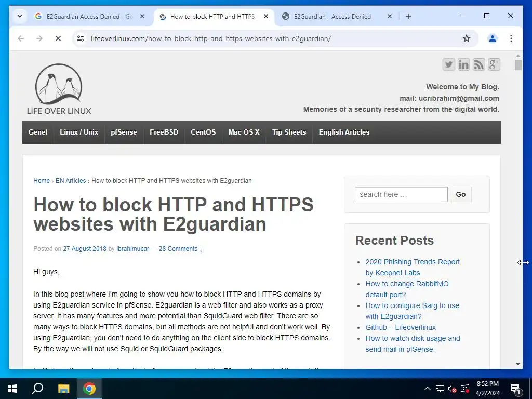Viewport: 532px width, 399px height.
Task: Open the English Articles menu
Action: pos(344,132)
